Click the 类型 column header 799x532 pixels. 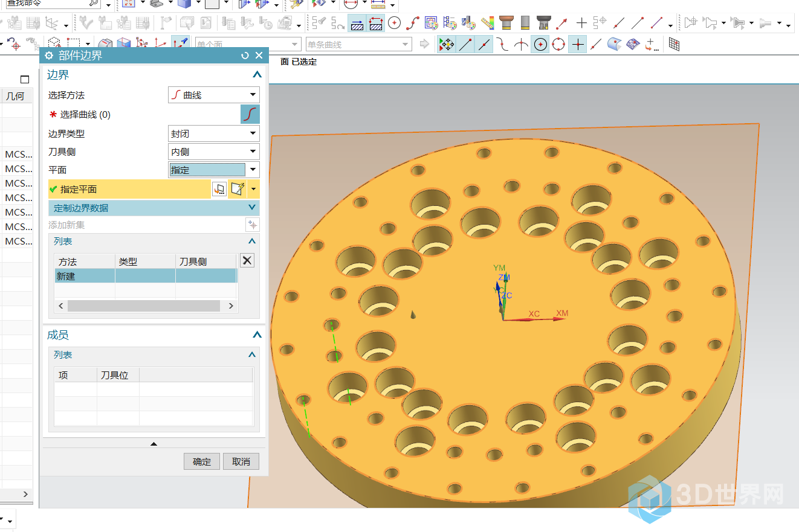pos(146,261)
